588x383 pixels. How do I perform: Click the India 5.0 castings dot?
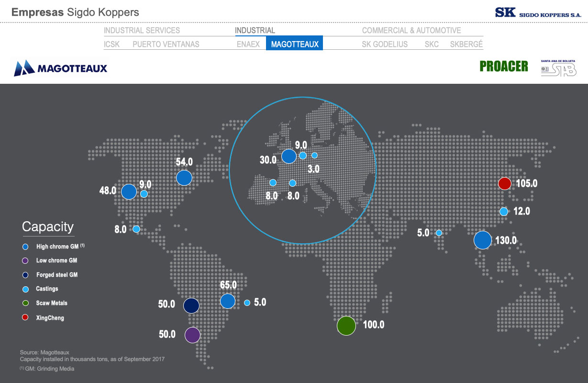point(439,233)
